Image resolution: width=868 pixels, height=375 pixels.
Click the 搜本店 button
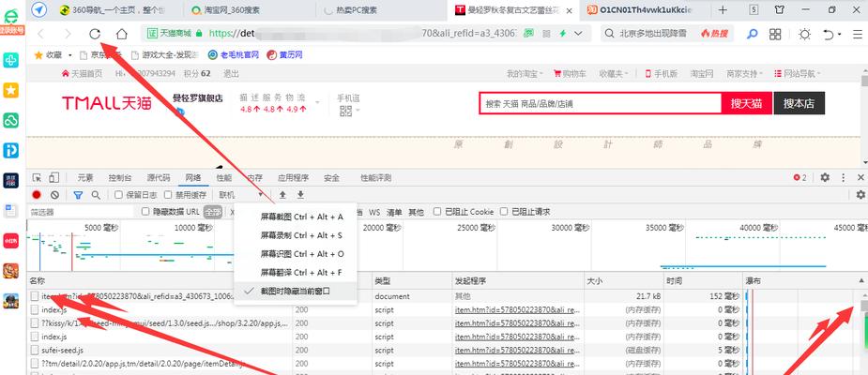(x=799, y=103)
